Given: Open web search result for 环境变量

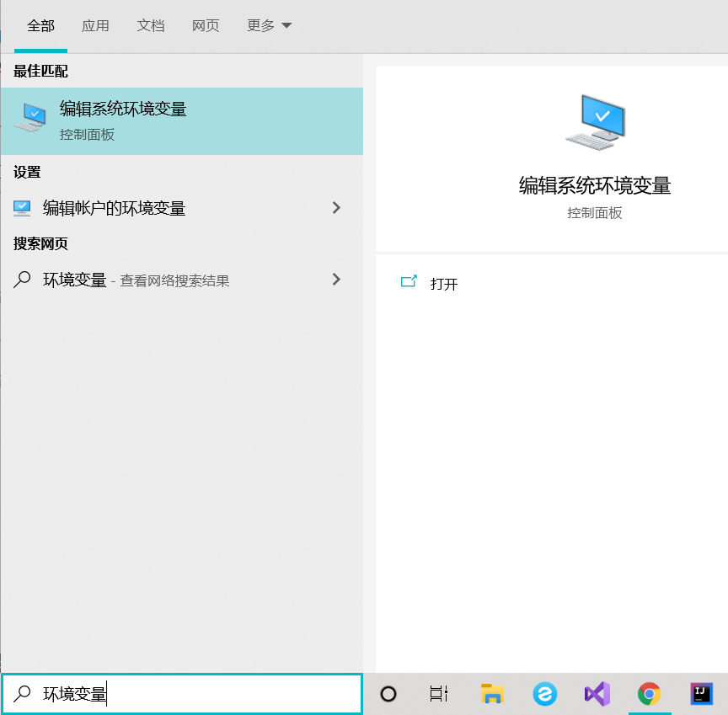Looking at the screenshot, I should 181,280.
